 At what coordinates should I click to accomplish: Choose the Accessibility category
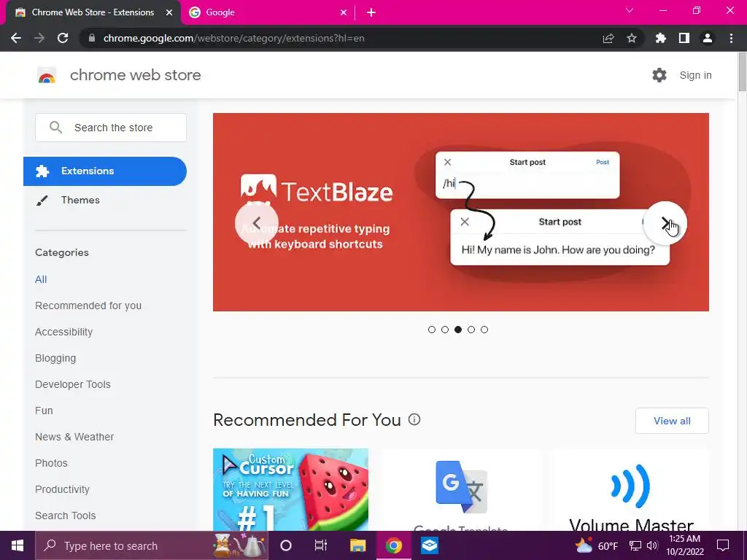tap(64, 332)
